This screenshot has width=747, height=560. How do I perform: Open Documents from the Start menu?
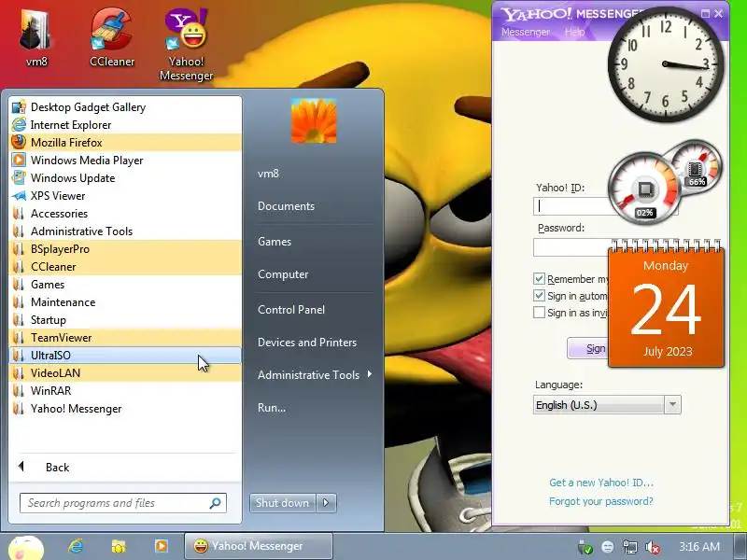pyautogui.click(x=286, y=206)
